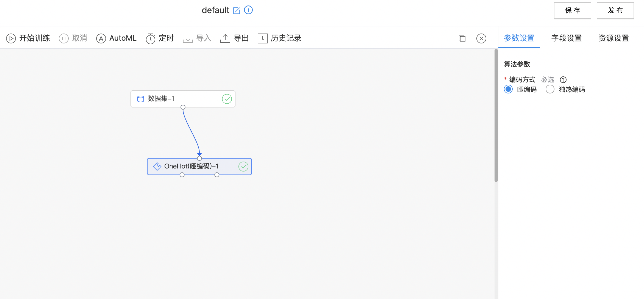
Task: Switch to the 字段设置 tab
Action: coord(567,38)
